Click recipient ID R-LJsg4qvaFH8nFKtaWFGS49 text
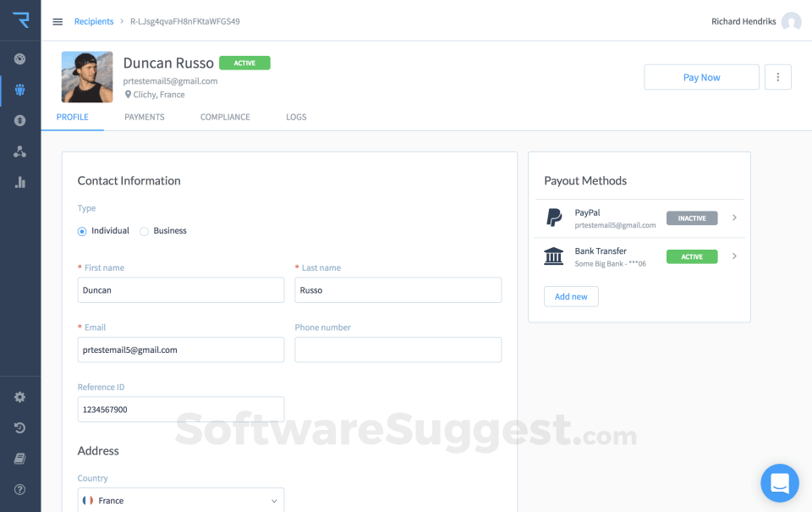Image resolution: width=812 pixels, height=512 pixels. (185, 21)
